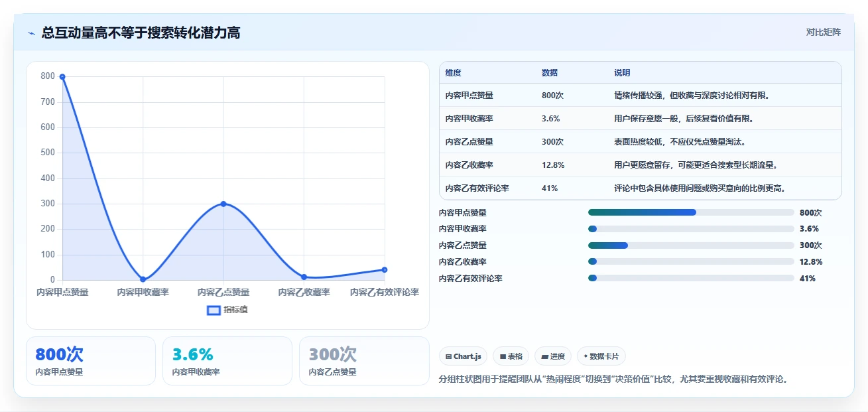Screen dimensions: 868x412
Task: Click the last chart point for 内容乙有效评论率
Action: (x=385, y=269)
